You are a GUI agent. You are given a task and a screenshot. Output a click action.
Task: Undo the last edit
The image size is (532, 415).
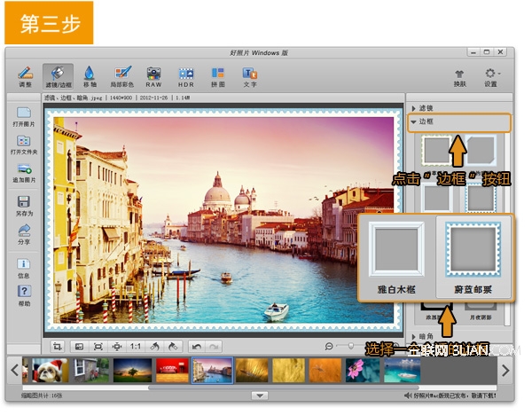coord(197,347)
